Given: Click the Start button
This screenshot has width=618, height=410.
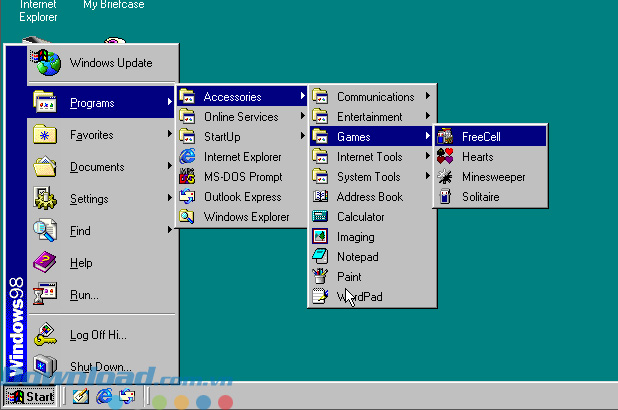Looking at the screenshot, I should (31, 396).
